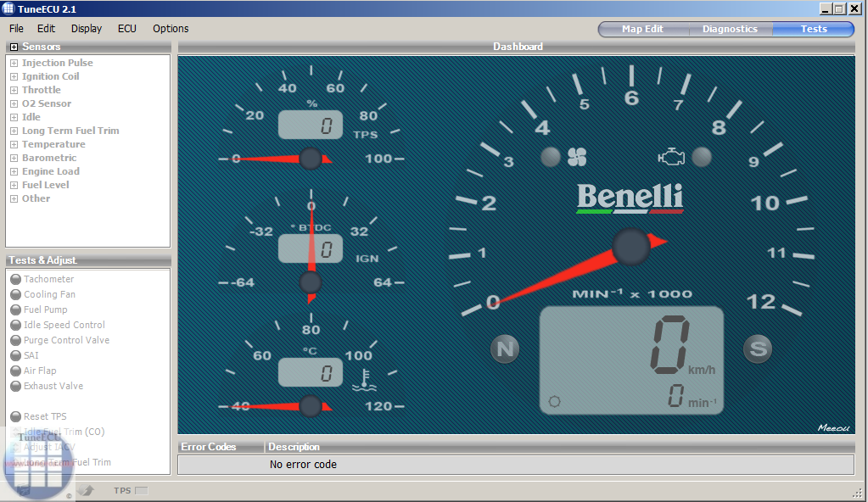This screenshot has height=502, width=868.
Task: Switch to the Map Edit tab
Action: [x=642, y=29]
